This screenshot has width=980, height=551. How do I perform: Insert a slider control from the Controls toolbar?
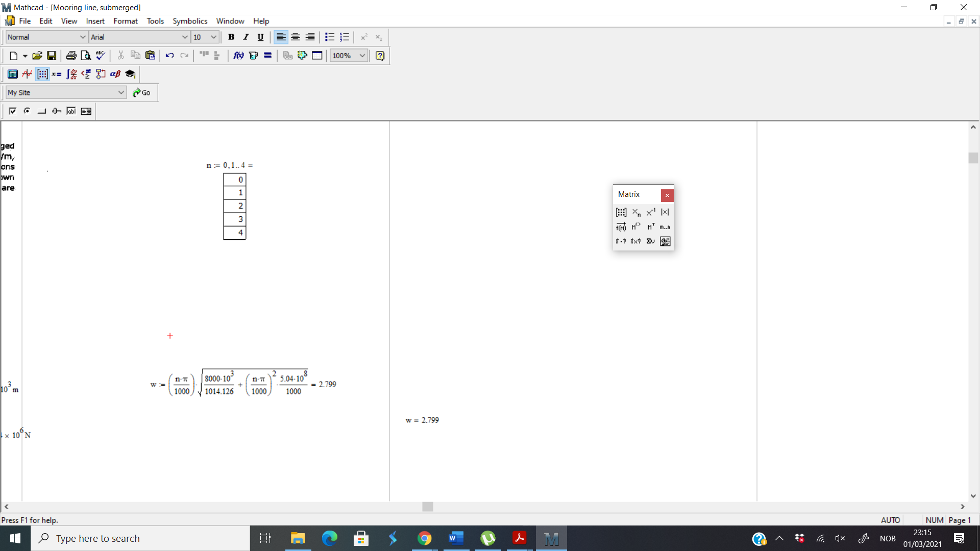tap(56, 111)
